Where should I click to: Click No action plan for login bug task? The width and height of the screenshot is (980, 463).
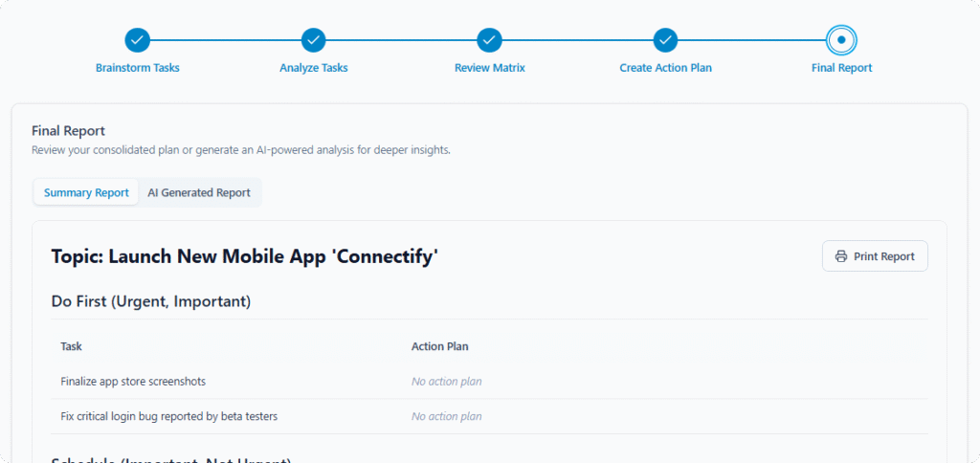click(447, 416)
